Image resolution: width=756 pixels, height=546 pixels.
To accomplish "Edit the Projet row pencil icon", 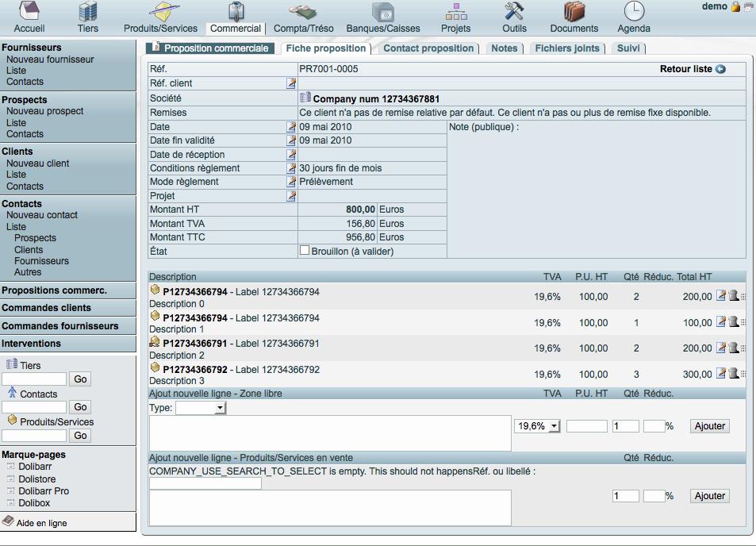I will 291,196.
